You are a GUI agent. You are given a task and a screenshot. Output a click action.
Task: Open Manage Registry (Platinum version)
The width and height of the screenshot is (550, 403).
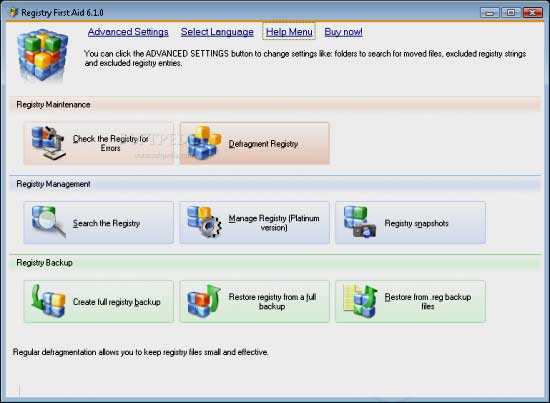click(x=255, y=222)
